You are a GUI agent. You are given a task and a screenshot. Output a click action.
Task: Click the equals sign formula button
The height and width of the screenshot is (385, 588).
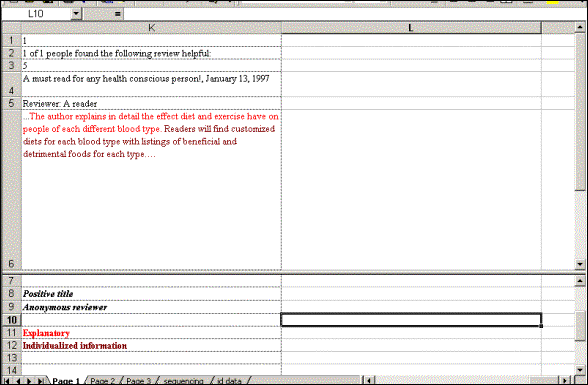coord(117,14)
